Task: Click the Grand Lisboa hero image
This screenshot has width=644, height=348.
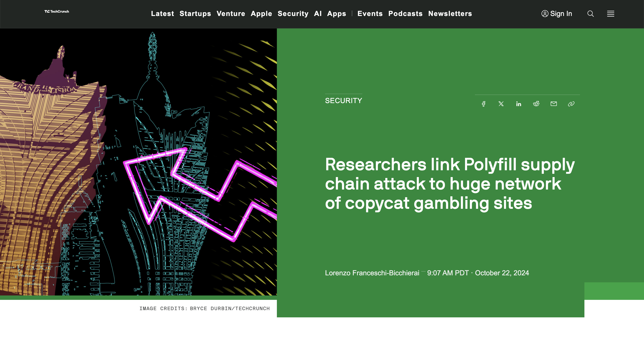Action: click(x=138, y=162)
